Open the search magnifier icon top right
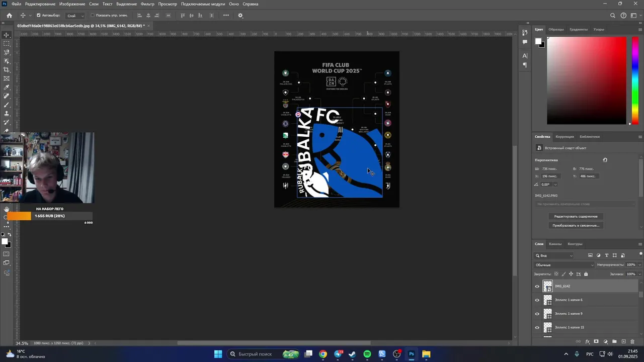 pos(613,16)
